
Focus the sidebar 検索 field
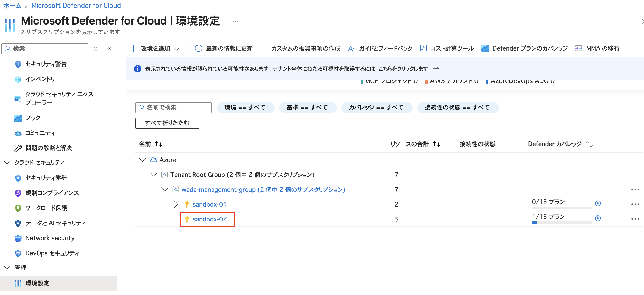(x=45, y=48)
